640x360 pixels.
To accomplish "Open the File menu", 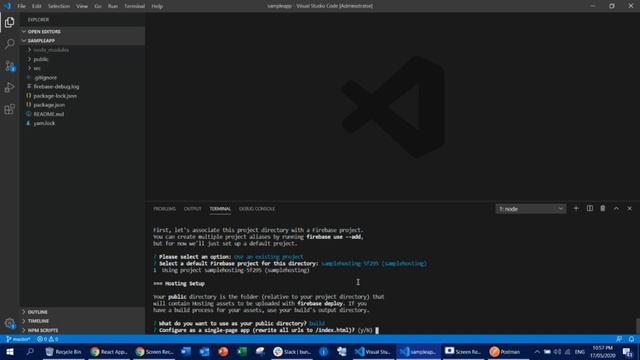I will point(21,6).
